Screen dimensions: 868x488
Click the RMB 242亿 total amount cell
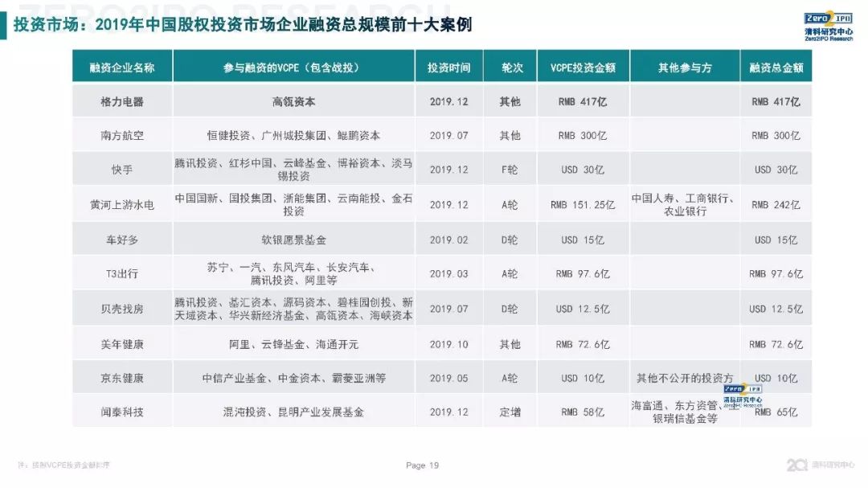pyautogui.click(x=776, y=204)
